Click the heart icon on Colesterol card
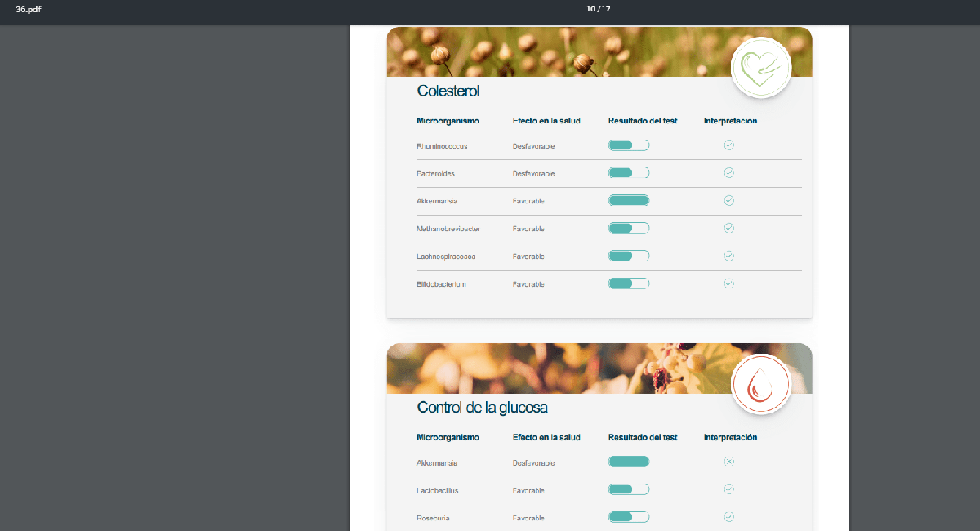Image resolution: width=980 pixels, height=531 pixels. pos(761,68)
